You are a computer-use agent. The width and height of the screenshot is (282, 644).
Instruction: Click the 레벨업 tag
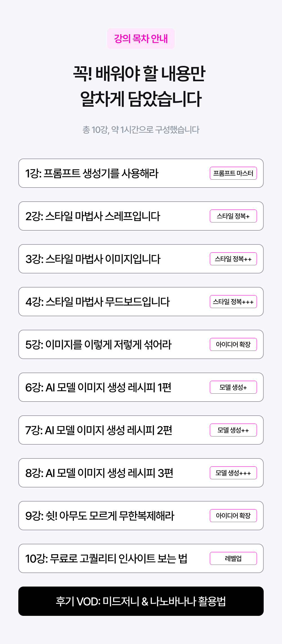coord(233,559)
